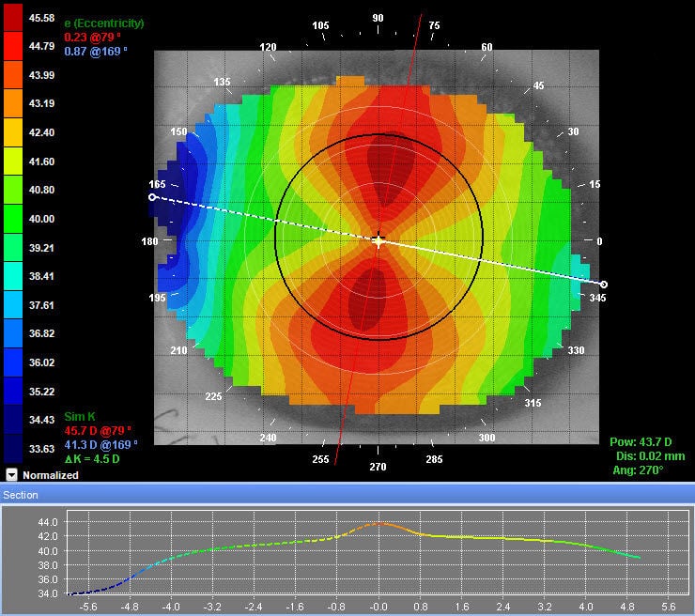Click the right meridian handle near 345°
This screenshot has height=616, width=695.
[x=603, y=284]
